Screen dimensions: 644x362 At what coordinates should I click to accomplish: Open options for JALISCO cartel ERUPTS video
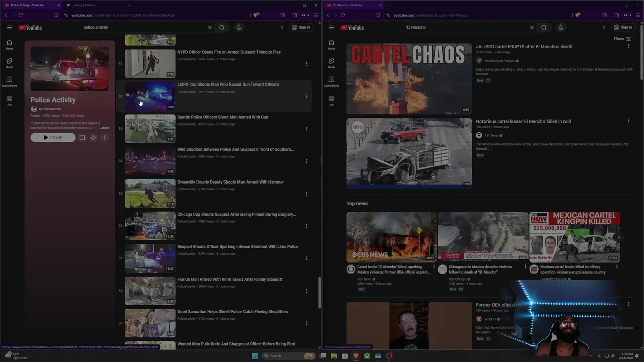click(x=628, y=46)
